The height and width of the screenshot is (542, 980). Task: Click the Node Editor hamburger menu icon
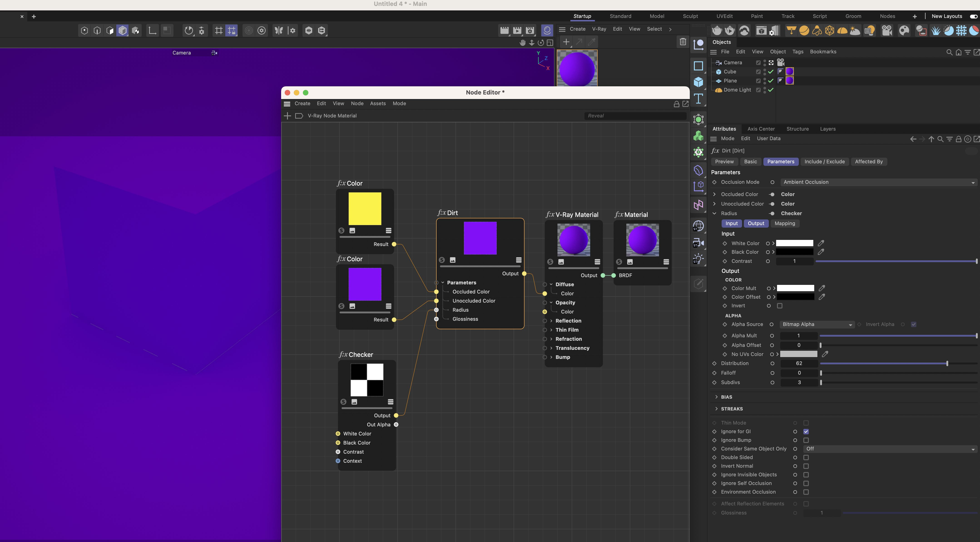[x=287, y=104]
